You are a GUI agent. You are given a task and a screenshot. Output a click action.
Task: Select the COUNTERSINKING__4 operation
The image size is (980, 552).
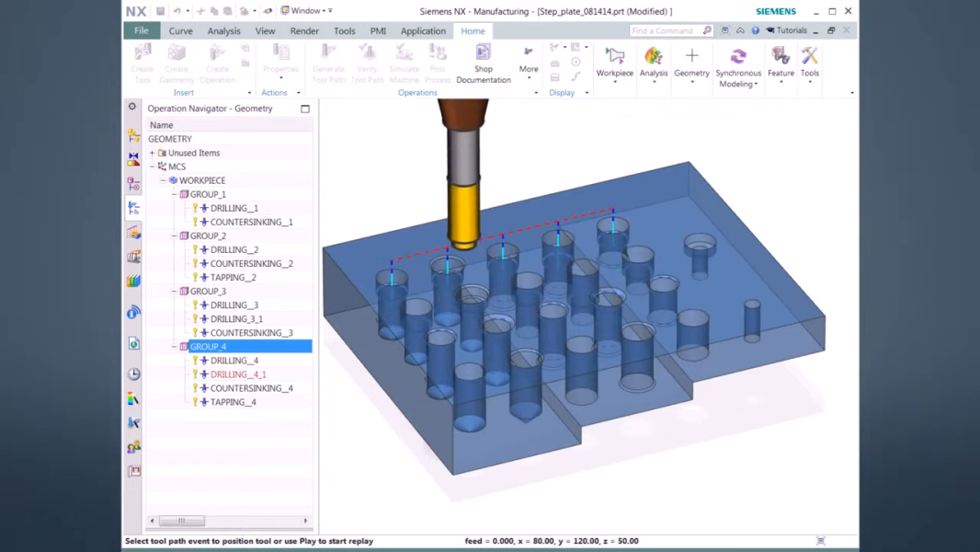251,388
